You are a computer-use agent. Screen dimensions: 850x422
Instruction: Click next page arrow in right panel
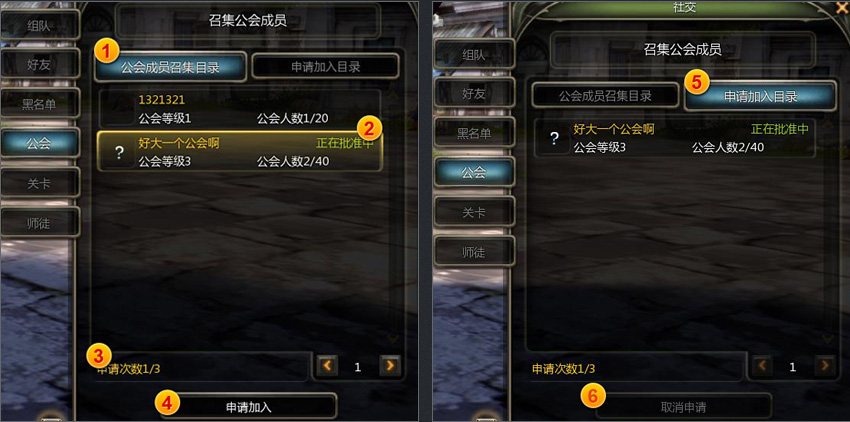point(825,367)
